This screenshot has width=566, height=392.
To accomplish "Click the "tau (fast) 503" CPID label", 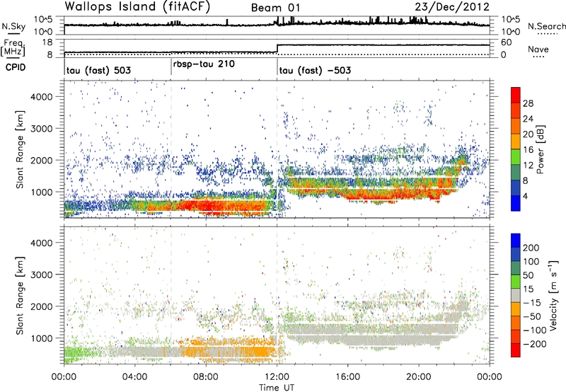I will pos(98,70).
